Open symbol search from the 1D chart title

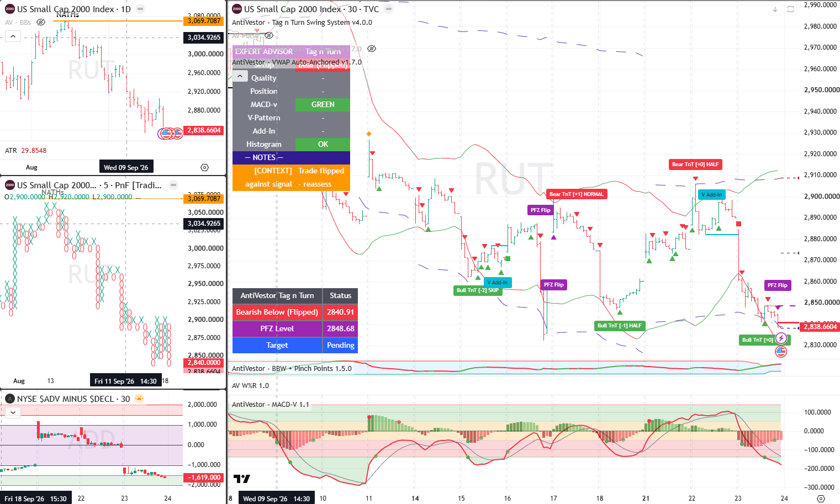(74, 9)
